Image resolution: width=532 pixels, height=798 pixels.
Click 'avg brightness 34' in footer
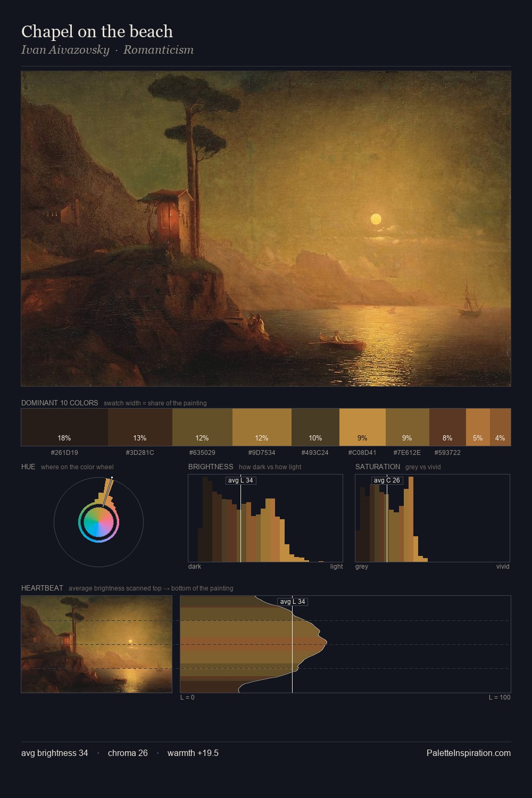(x=55, y=753)
